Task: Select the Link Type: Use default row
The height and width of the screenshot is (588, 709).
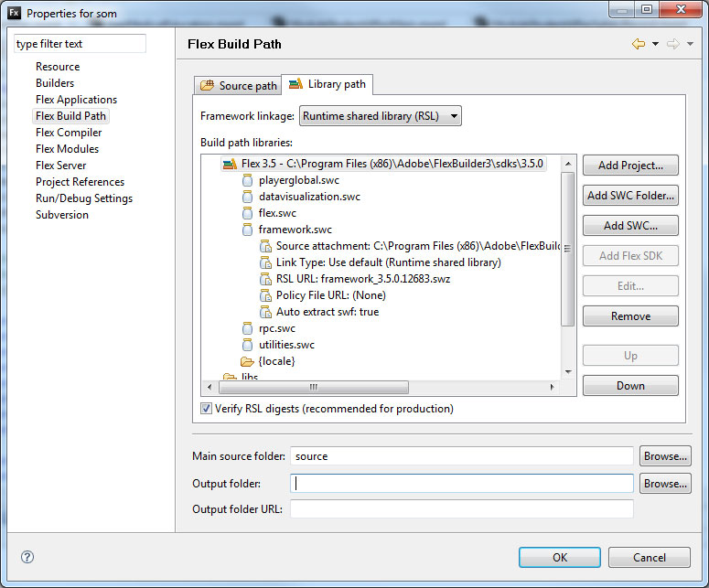Action: pyautogui.click(x=389, y=262)
